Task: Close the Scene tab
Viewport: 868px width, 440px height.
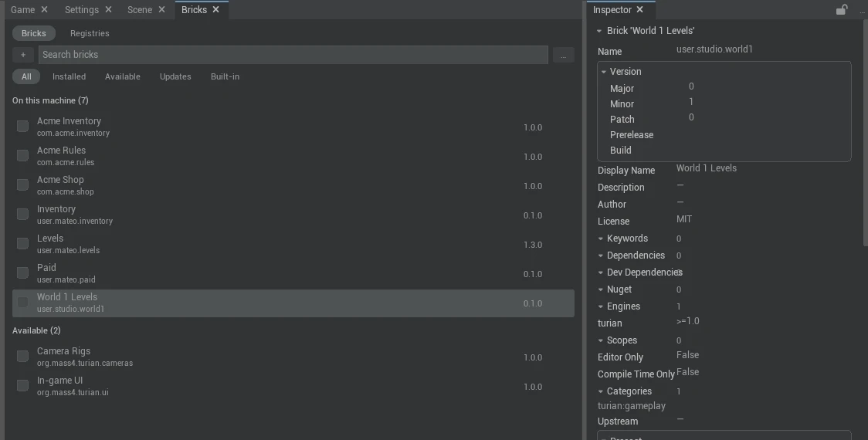Action: point(161,9)
